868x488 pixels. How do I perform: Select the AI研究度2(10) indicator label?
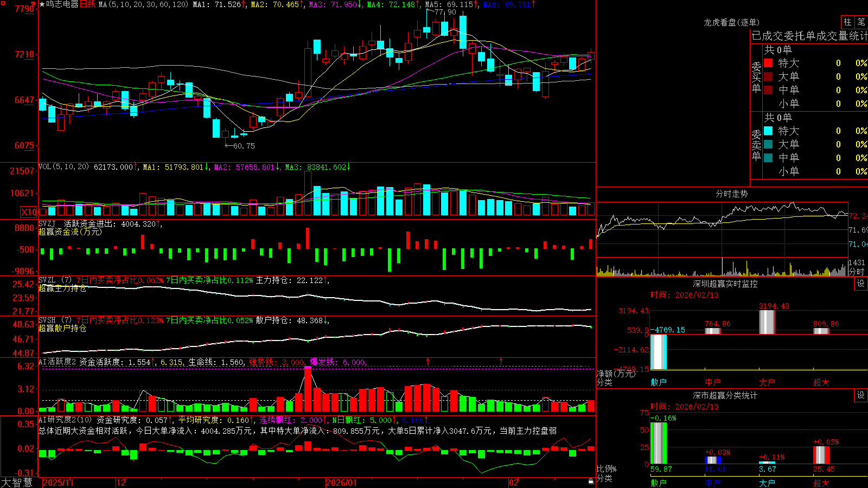[x=65, y=420]
